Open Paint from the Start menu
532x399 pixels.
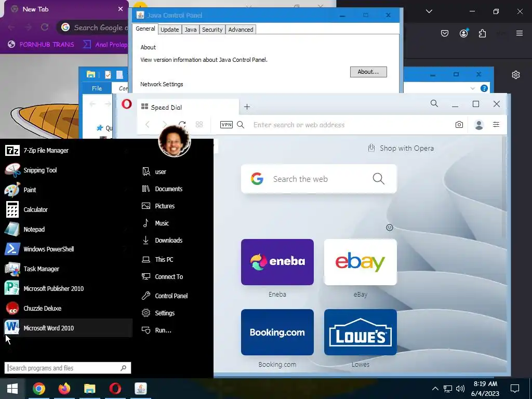[67, 190]
